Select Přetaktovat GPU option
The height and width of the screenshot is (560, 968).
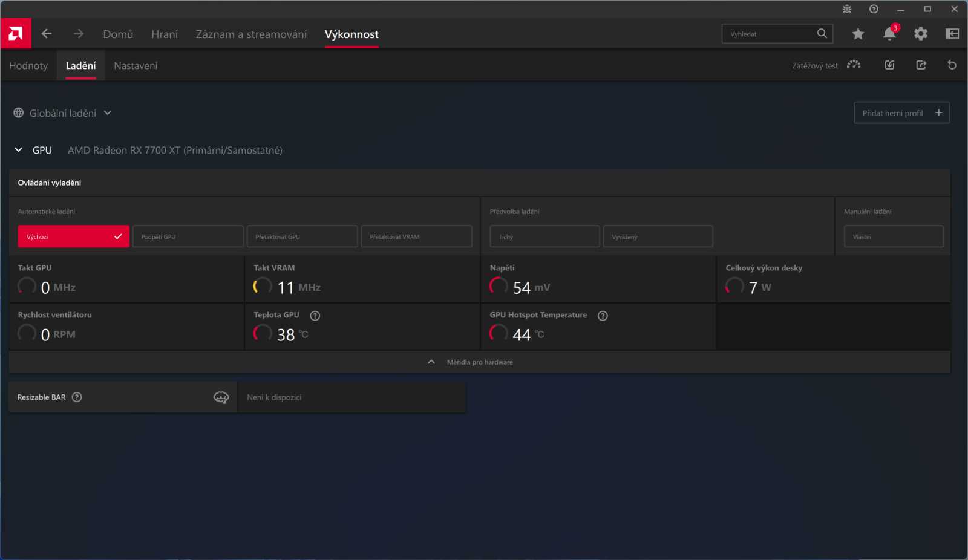(302, 236)
